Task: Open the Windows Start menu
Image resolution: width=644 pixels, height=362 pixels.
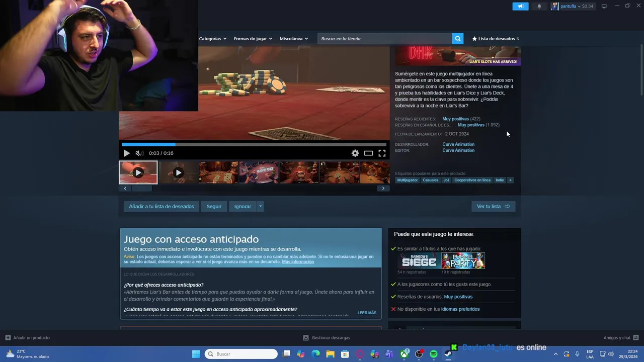Action: coord(196,354)
